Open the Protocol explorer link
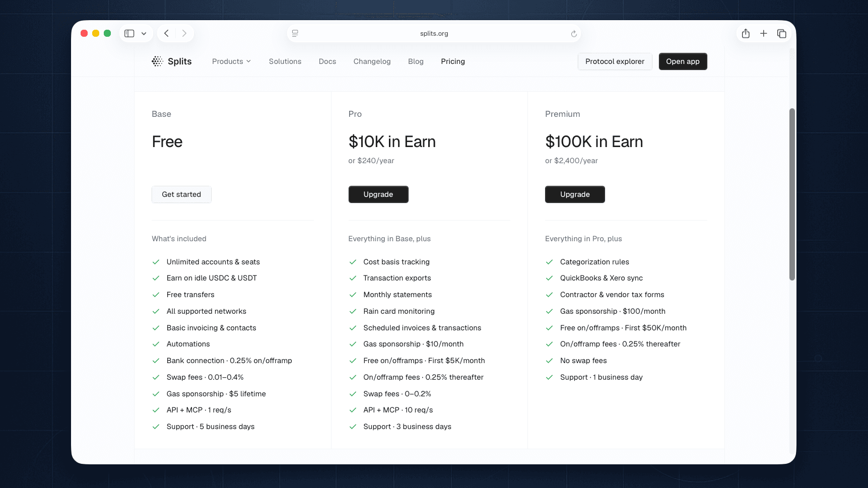The image size is (868, 488). click(x=615, y=61)
